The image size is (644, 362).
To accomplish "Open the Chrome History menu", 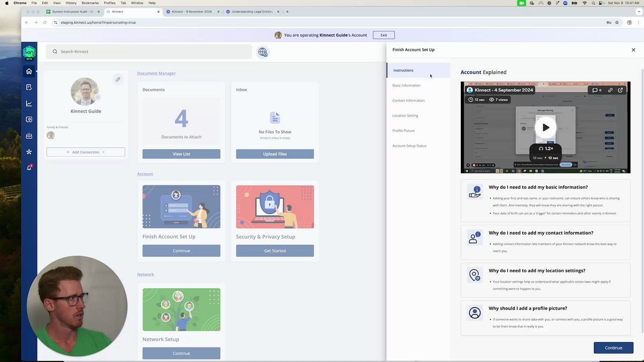I will tap(71, 3).
